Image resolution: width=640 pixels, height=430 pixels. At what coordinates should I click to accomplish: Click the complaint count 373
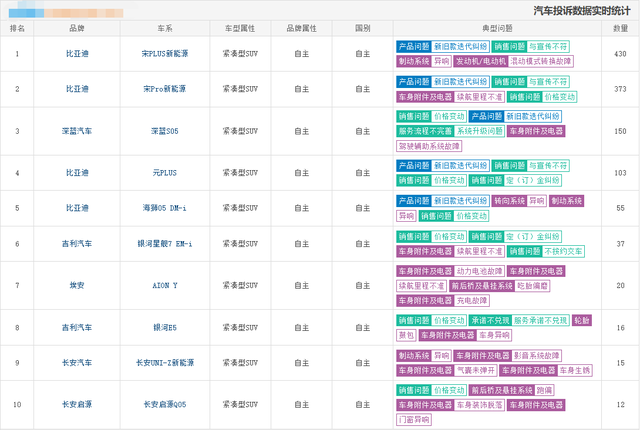pos(620,89)
